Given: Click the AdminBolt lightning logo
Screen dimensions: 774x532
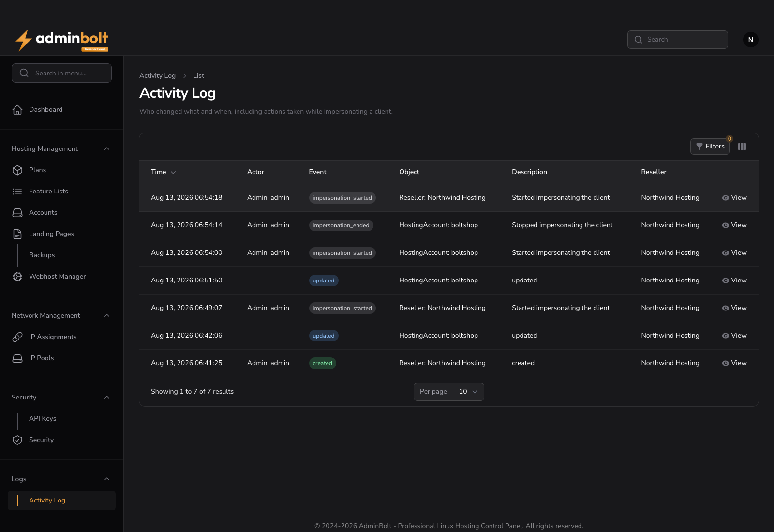Looking at the screenshot, I should tap(61, 40).
